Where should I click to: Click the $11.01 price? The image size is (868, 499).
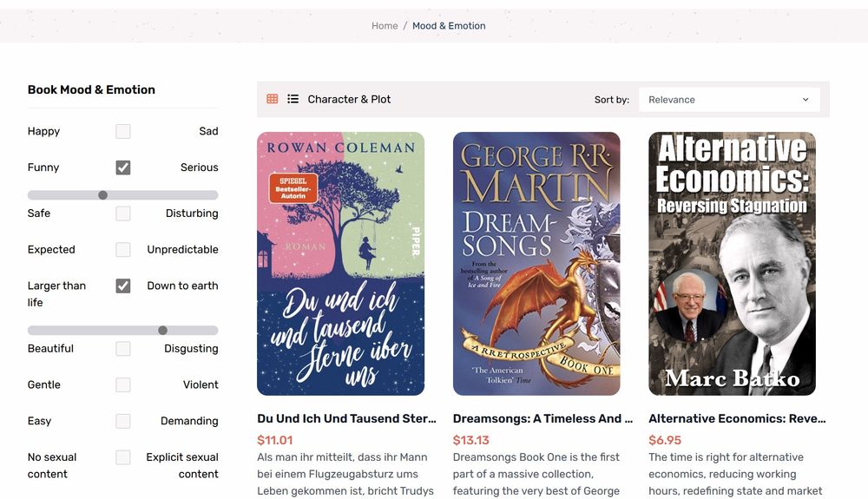(274, 440)
